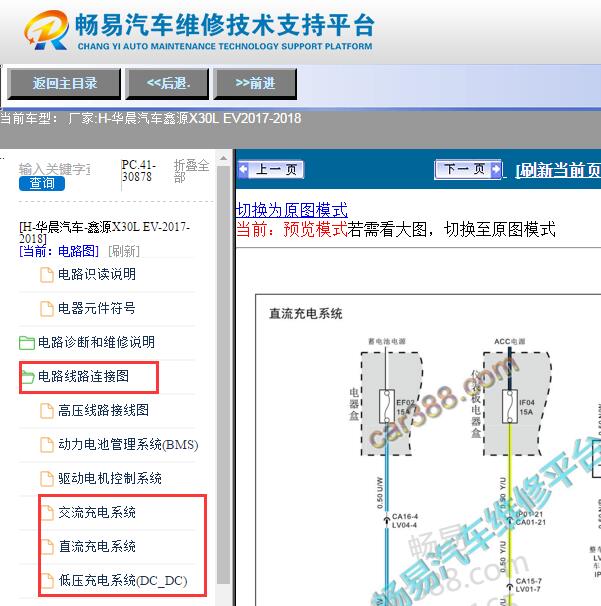Click the 返回主目录 button
This screenshot has height=606, width=601.
[x=64, y=83]
